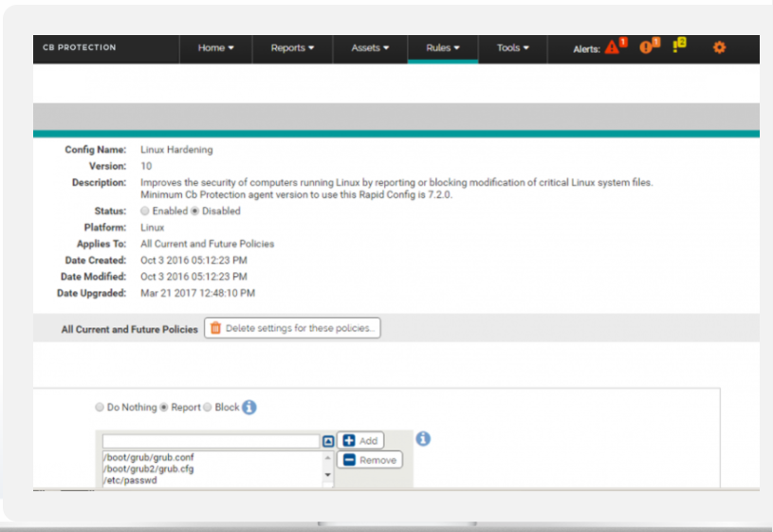
Task: Select /boot/grub2/grub.cfg in the path list
Action: pos(149,468)
